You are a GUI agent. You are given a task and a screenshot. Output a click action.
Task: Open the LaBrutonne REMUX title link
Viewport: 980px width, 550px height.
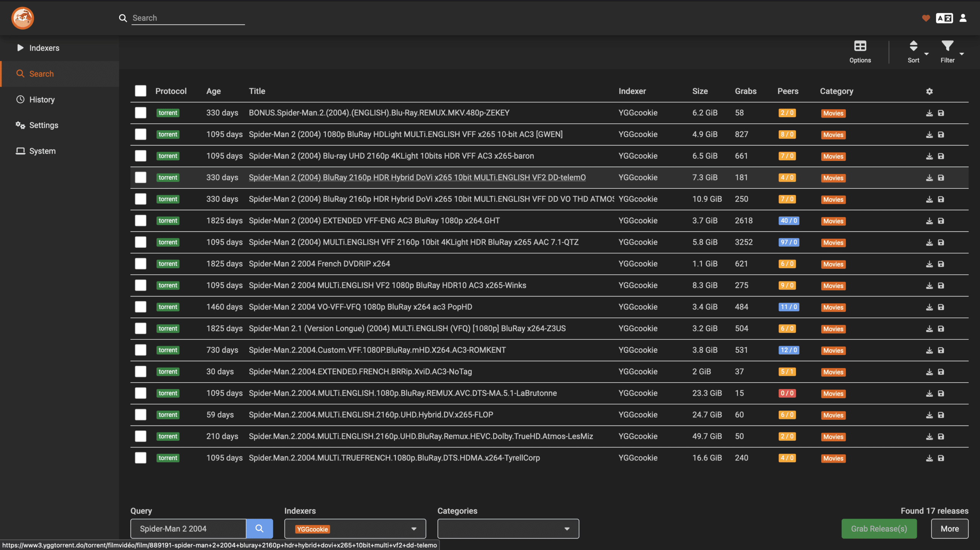(403, 393)
